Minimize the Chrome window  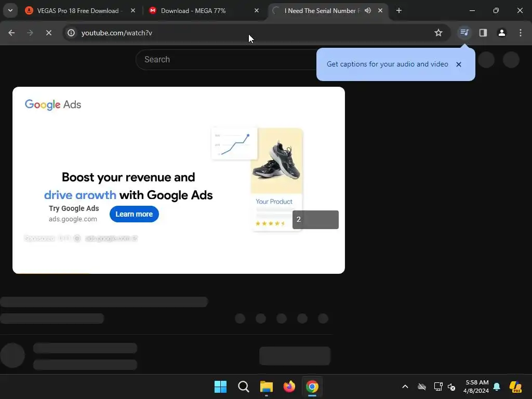tap(472, 10)
